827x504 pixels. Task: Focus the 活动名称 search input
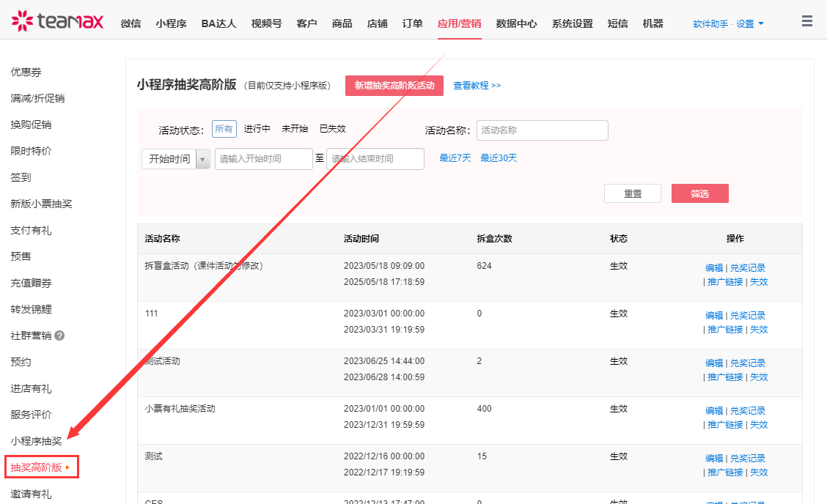click(x=542, y=130)
